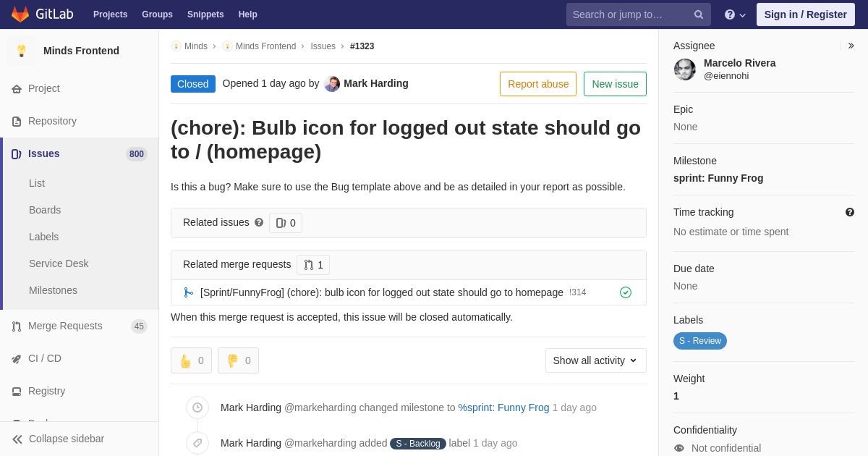Open the bulb icon merge request link
This screenshot has width=868, height=456.
pyautogui.click(x=382, y=292)
